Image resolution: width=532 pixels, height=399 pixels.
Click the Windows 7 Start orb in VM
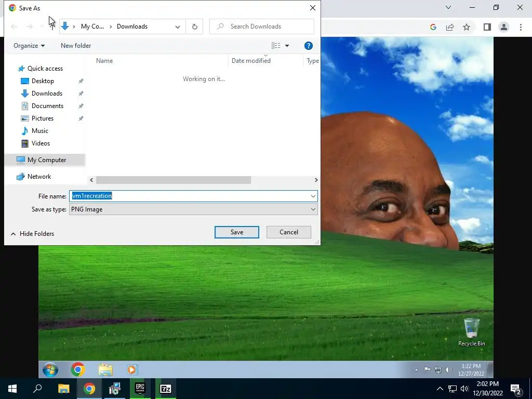coord(50,369)
